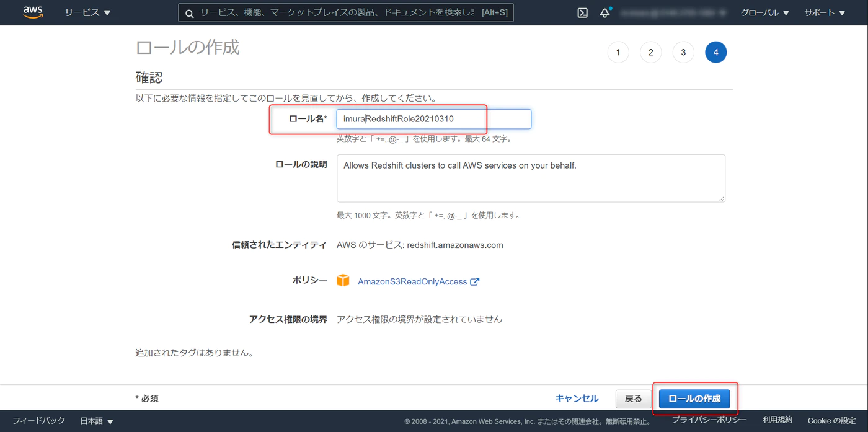Click the 確認 section heading

tap(149, 77)
